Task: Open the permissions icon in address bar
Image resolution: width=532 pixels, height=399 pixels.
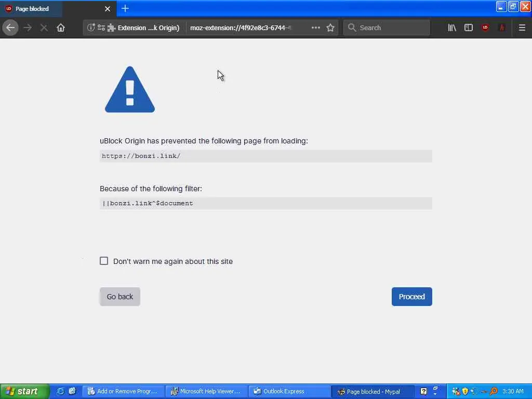Action: click(x=101, y=28)
